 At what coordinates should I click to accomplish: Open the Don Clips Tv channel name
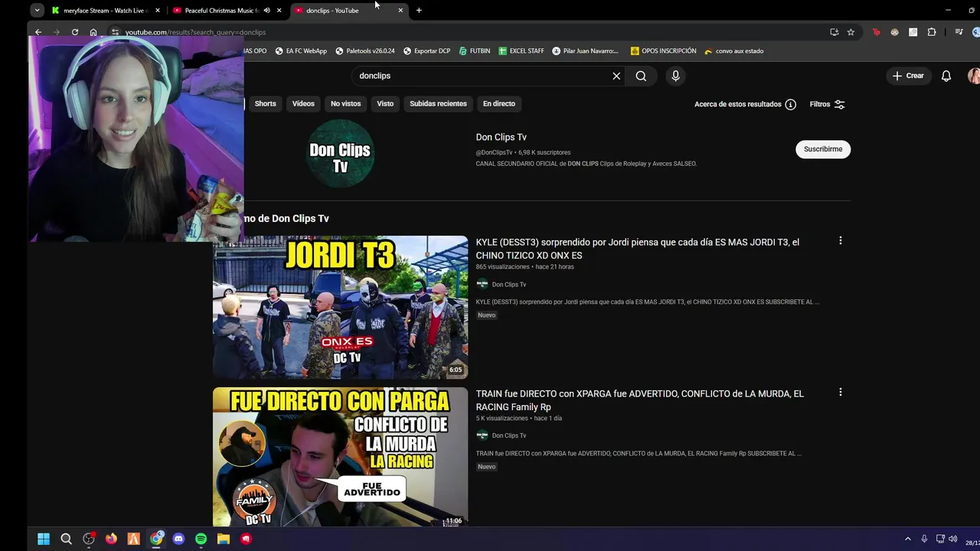click(501, 137)
